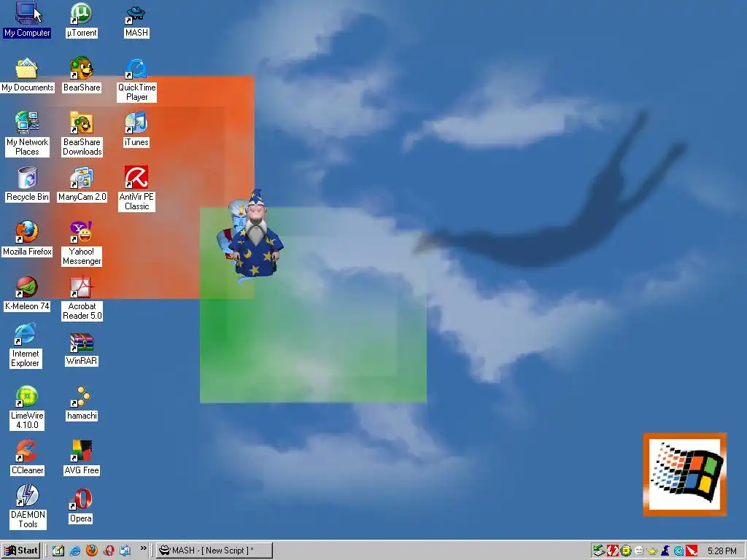Open the Start menu
747x560 pixels.
click(x=20, y=551)
